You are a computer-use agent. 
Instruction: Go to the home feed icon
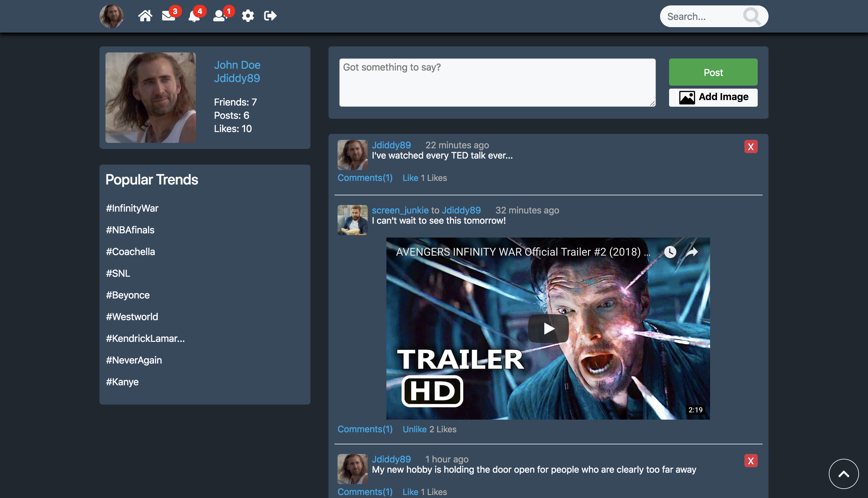(x=145, y=16)
